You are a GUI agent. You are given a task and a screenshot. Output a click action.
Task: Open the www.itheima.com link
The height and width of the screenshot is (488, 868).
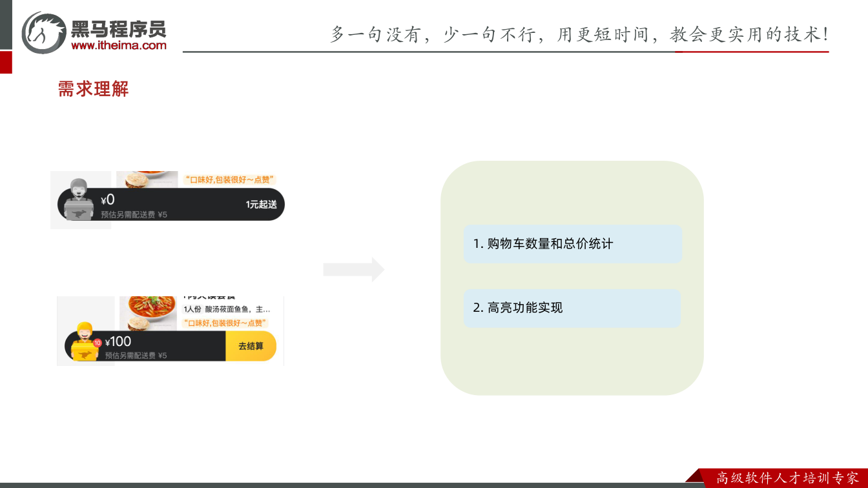(x=118, y=45)
